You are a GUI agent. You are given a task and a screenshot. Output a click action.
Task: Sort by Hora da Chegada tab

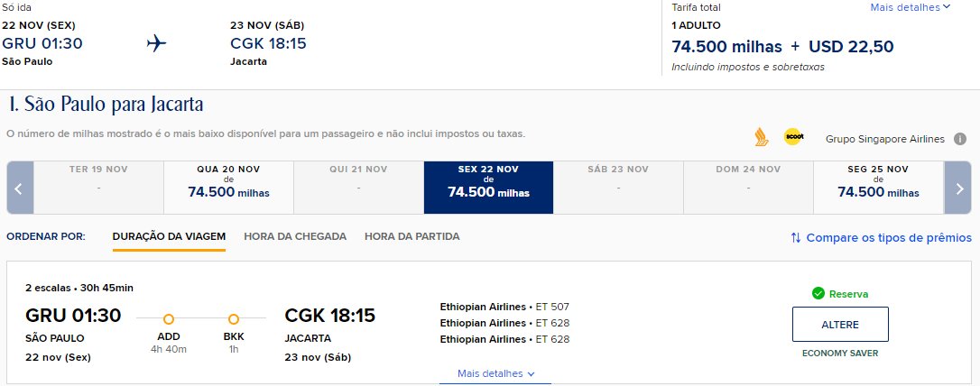tap(295, 236)
